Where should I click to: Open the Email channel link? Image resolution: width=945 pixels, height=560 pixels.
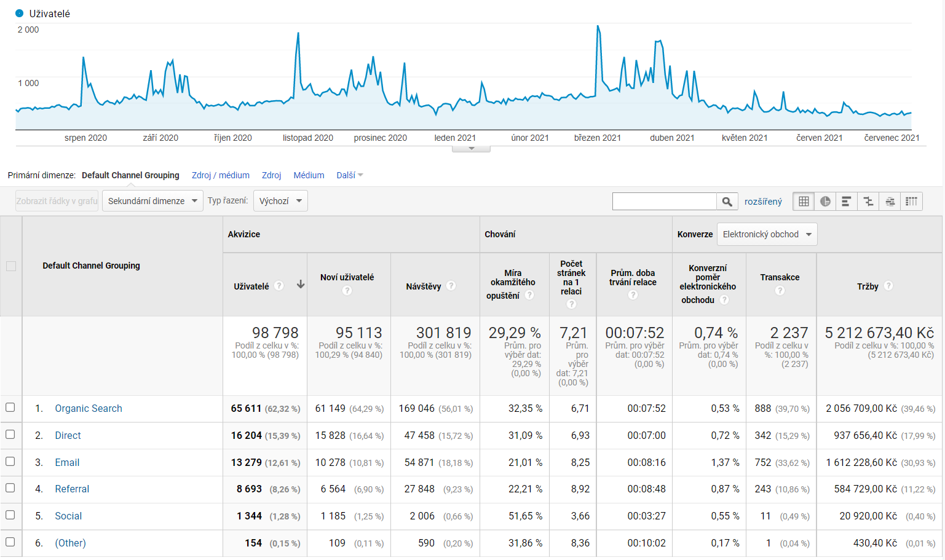click(67, 462)
